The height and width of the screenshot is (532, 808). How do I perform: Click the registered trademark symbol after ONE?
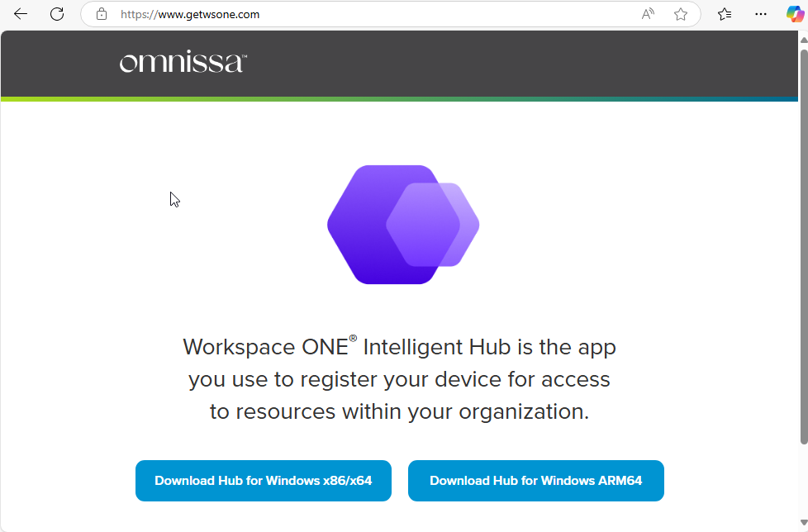[x=353, y=339]
